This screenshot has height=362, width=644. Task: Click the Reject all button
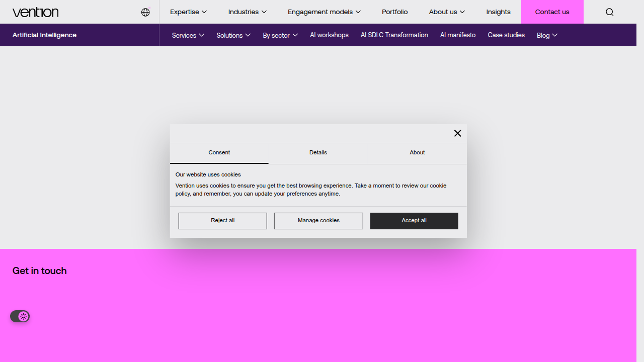pyautogui.click(x=223, y=221)
